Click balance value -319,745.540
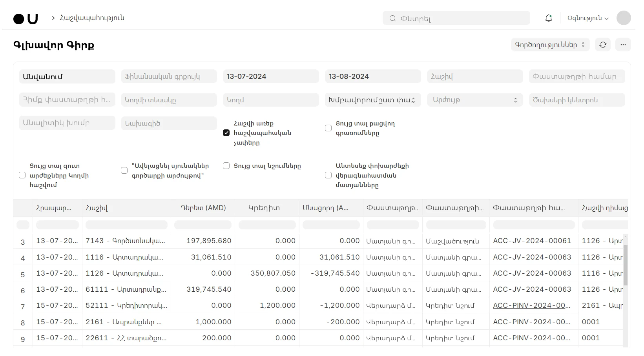 coord(331,273)
